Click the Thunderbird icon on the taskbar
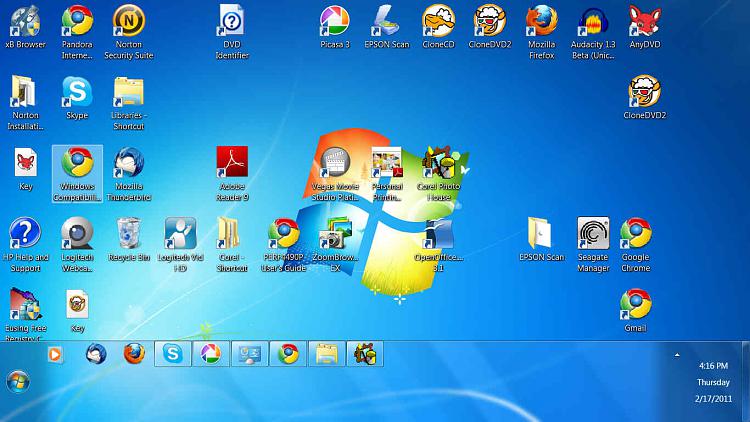750x422 pixels. (96, 354)
